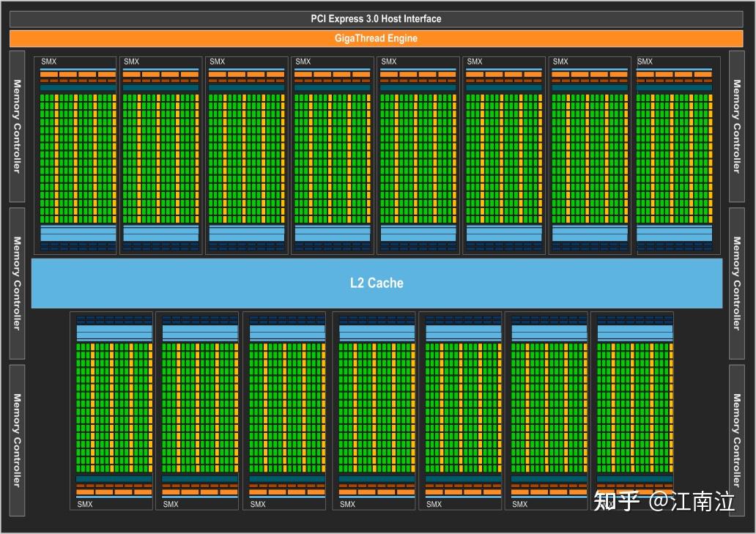
Task: Select the SMX label on the sixth top block
Action: click(474, 62)
